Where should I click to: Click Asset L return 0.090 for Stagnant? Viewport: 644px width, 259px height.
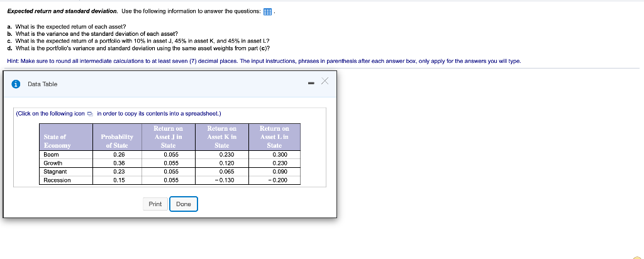click(x=280, y=172)
